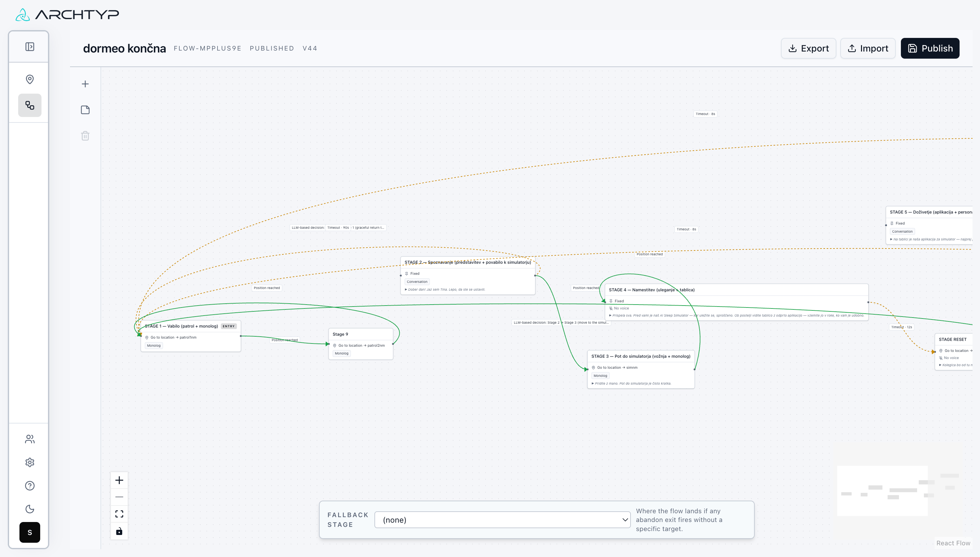Fit the canvas view to screen

[119, 514]
